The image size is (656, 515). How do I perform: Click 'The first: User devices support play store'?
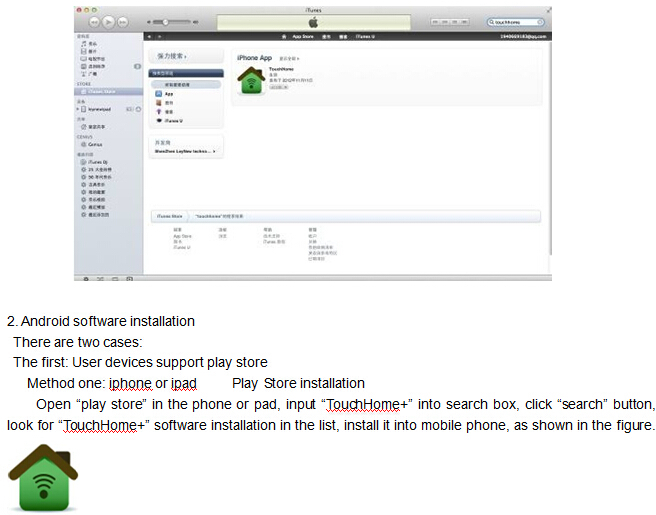click(140, 362)
